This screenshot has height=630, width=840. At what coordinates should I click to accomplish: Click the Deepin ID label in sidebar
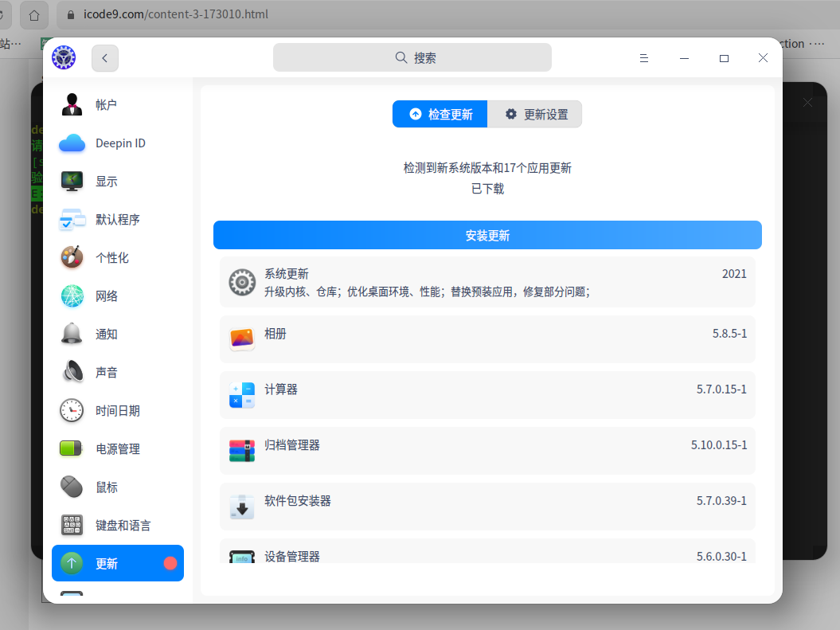click(120, 143)
